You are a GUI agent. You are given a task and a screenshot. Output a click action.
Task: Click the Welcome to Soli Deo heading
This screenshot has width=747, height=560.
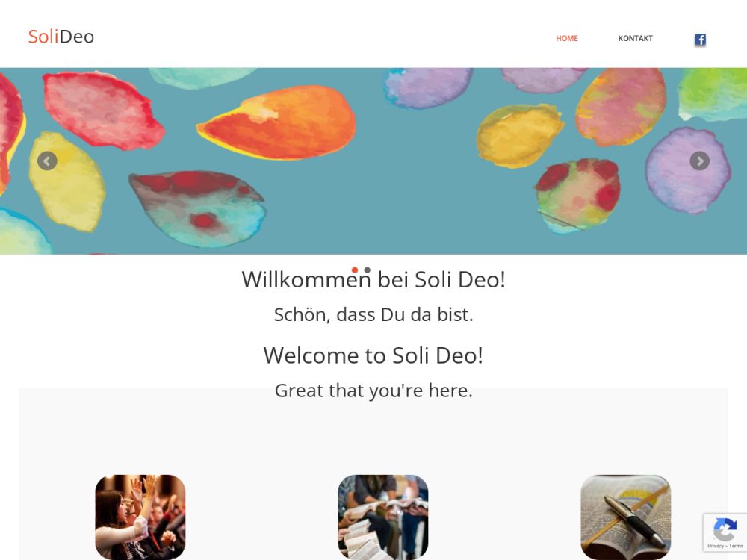(373, 355)
